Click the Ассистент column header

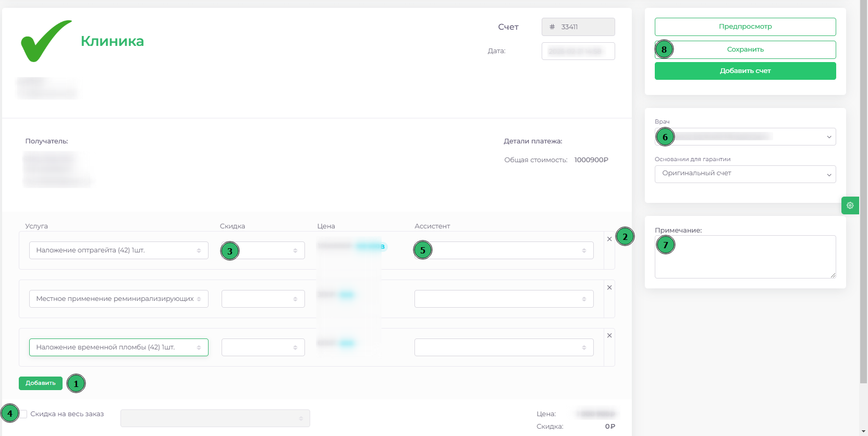(x=432, y=226)
